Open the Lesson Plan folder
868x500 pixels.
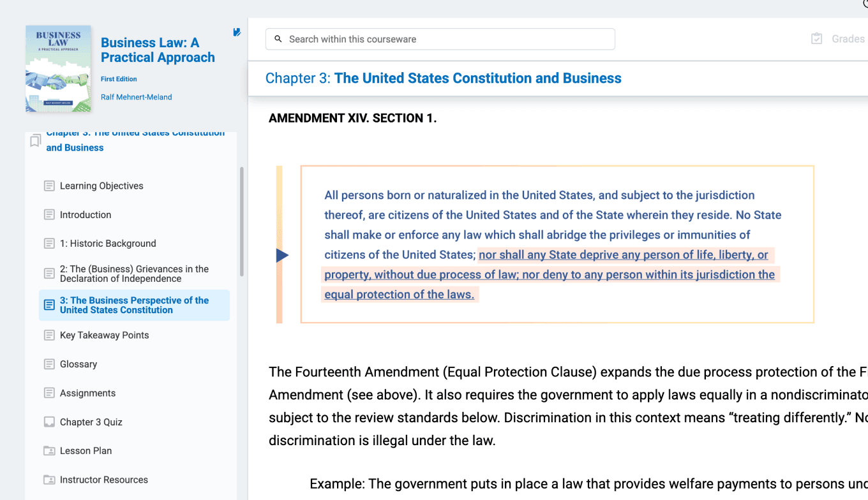(86, 450)
